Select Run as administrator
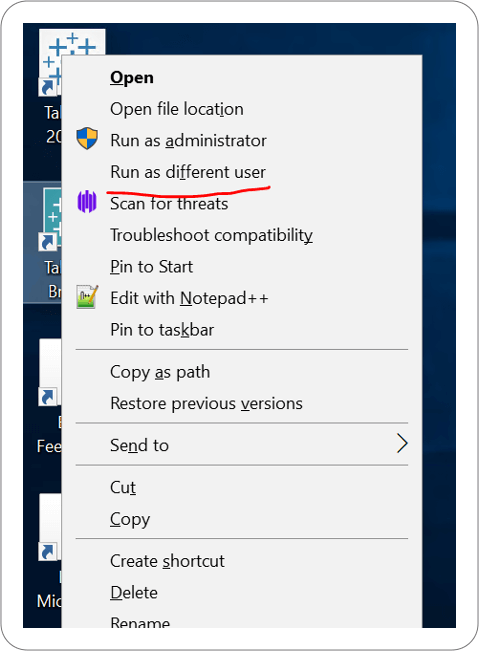 click(188, 140)
